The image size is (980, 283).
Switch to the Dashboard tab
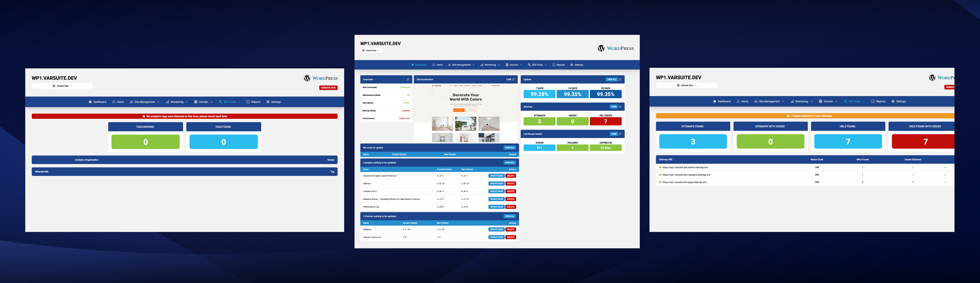(x=420, y=65)
